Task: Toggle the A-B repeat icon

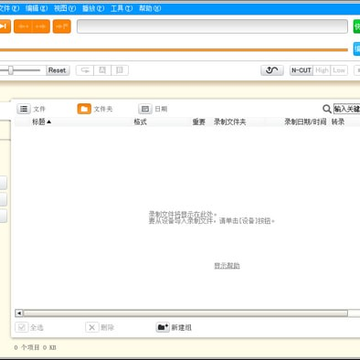Action: click(85, 70)
